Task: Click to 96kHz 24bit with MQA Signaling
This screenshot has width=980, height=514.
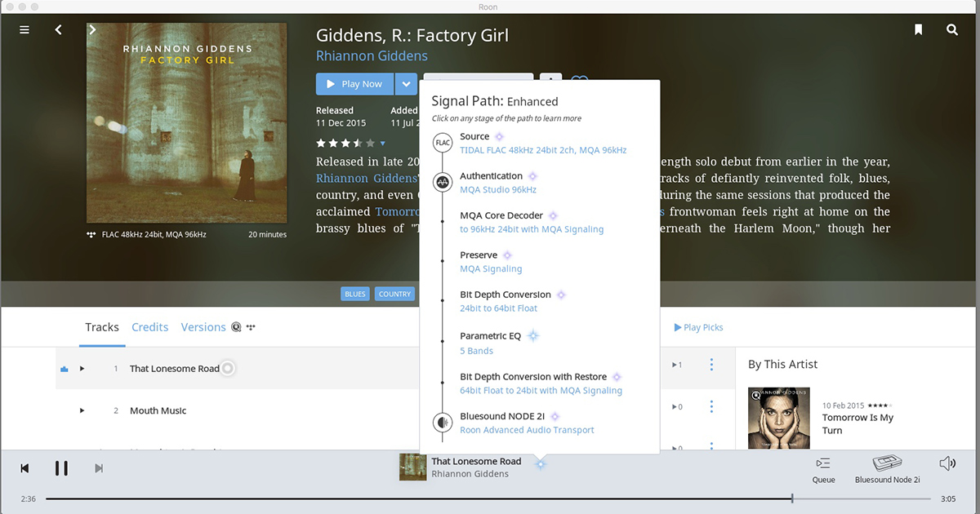Action: [x=532, y=229]
